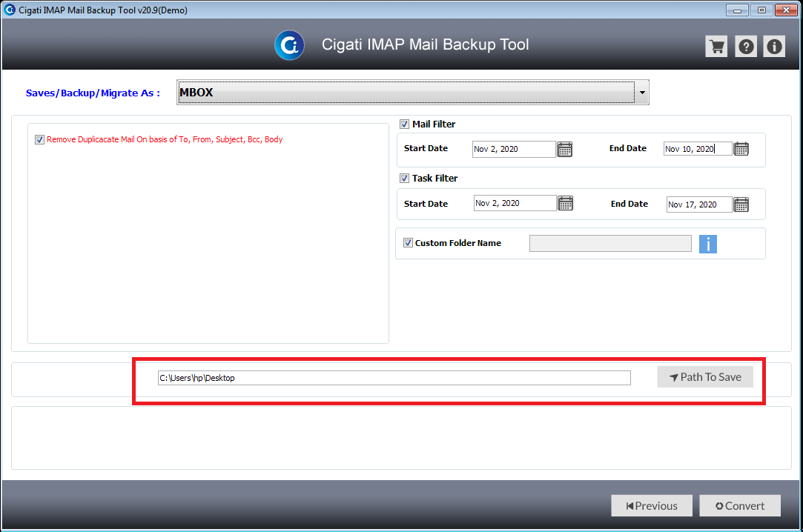Toggle the Mail Filter checkbox
Image resolution: width=803 pixels, height=532 pixels.
[405, 124]
